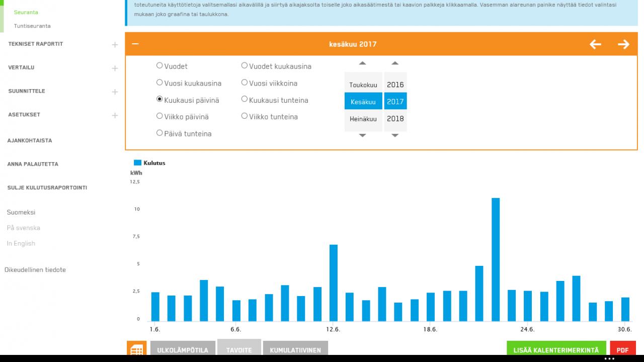The image size is (644, 362).
Task: Select the Kuukausi päivinä radio option
Action: (x=159, y=100)
